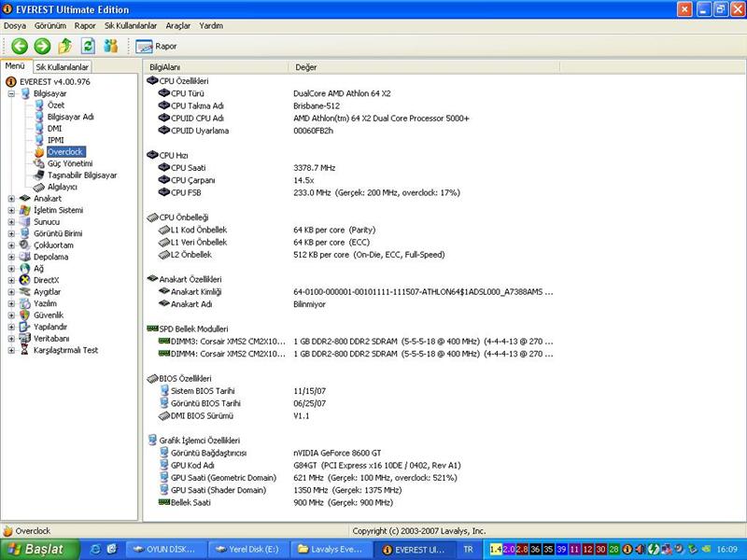Viewport: 747px width, 560px height.
Task: Click the DIMM3 Corsair XMS2 memory row
Action: tap(356, 341)
